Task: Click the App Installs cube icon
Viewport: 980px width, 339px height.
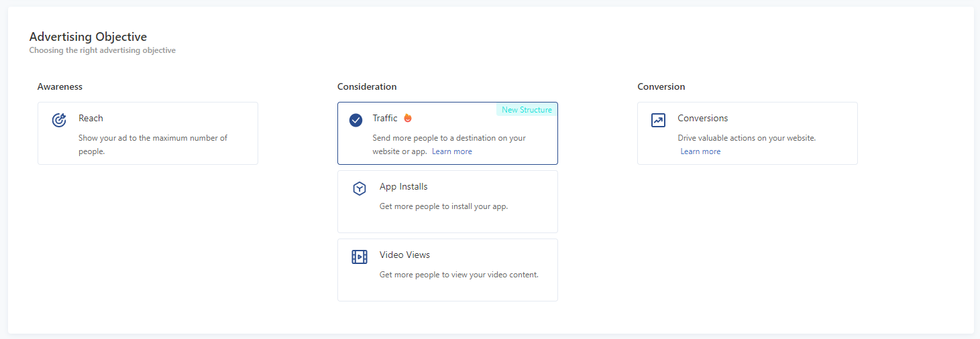Action: click(x=360, y=189)
